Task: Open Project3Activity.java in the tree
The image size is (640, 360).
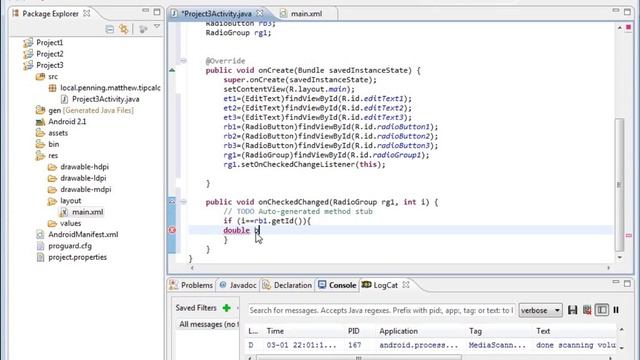Action: pyautogui.click(x=105, y=99)
